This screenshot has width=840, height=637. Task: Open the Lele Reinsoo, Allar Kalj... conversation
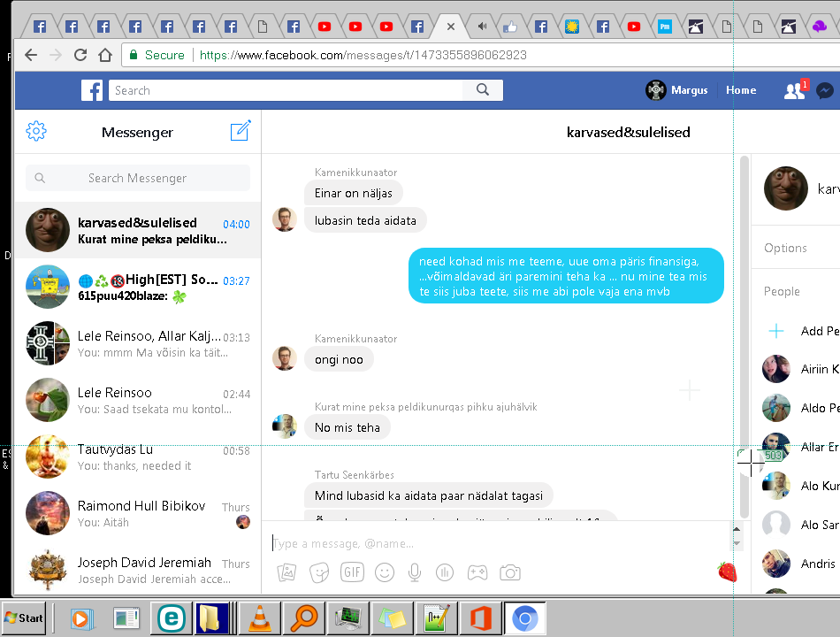138,343
